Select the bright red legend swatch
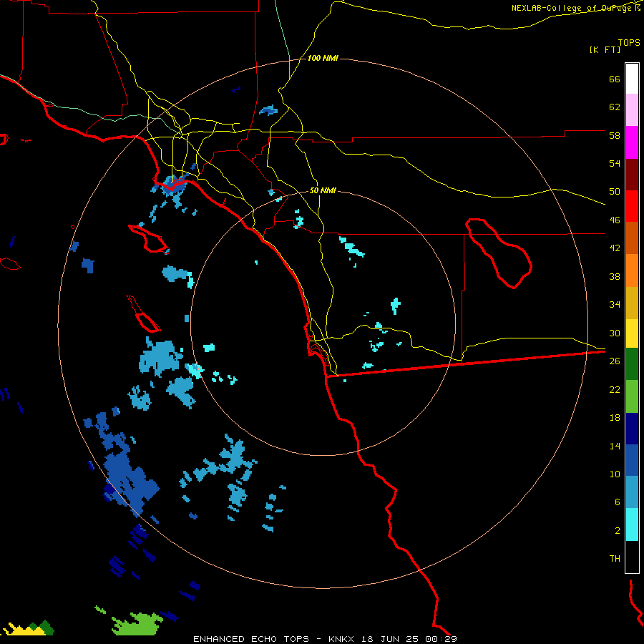The height and width of the screenshot is (644, 644). pyautogui.click(x=632, y=206)
